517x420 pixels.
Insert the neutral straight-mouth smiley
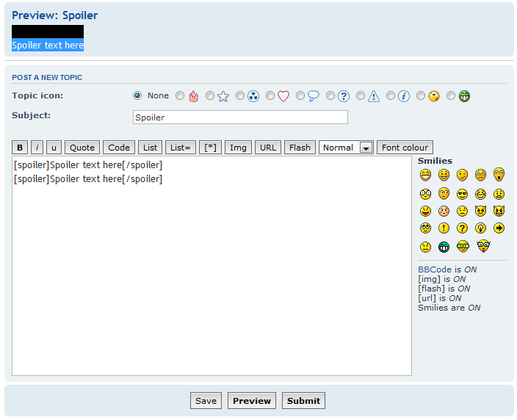[425, 247]
